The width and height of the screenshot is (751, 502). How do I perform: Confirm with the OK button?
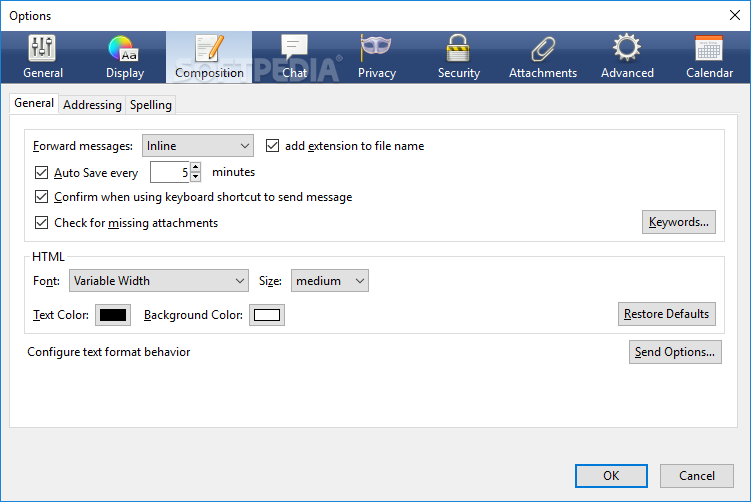point(611,476)
